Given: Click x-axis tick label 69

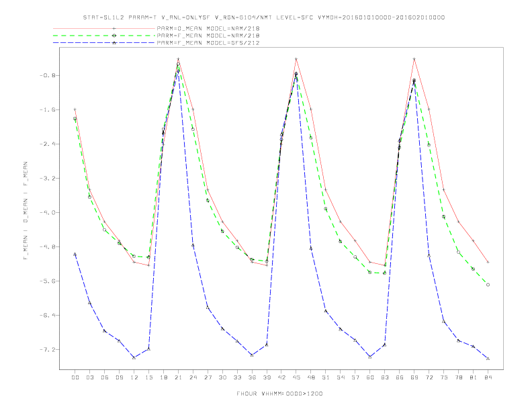Looking at the screenshot, I should click(414, 377).
